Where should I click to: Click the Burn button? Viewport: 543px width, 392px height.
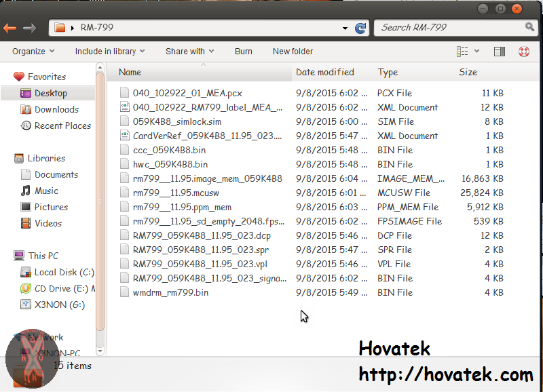click(243, 52)
